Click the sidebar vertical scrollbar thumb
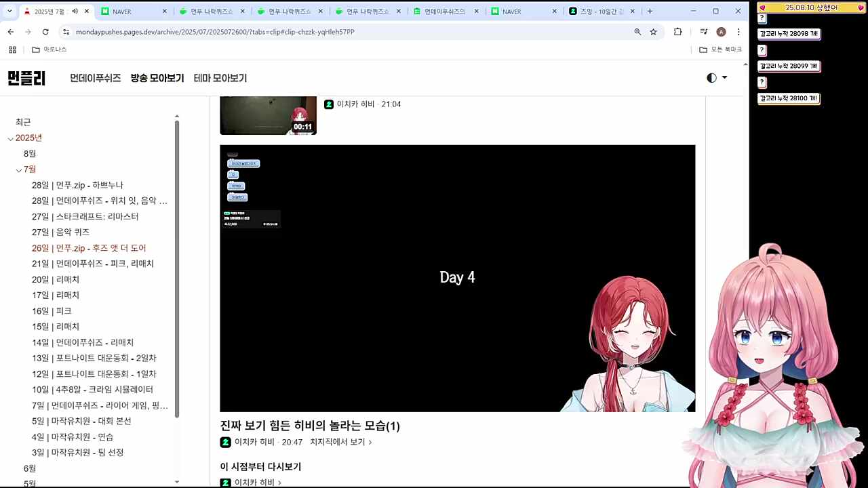This screenshot has height=488, width=868. click(x=177, y=269)
